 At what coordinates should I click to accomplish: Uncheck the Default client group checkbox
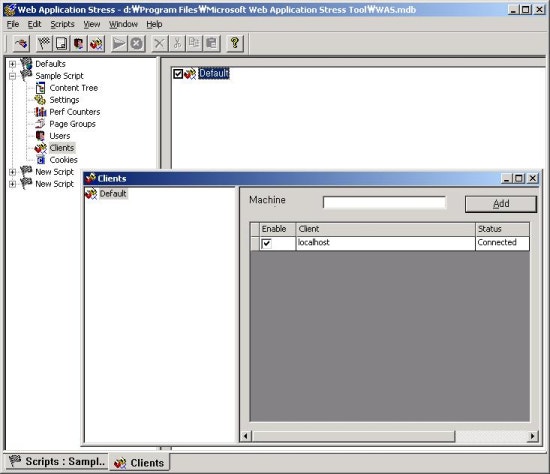(178, 74)
